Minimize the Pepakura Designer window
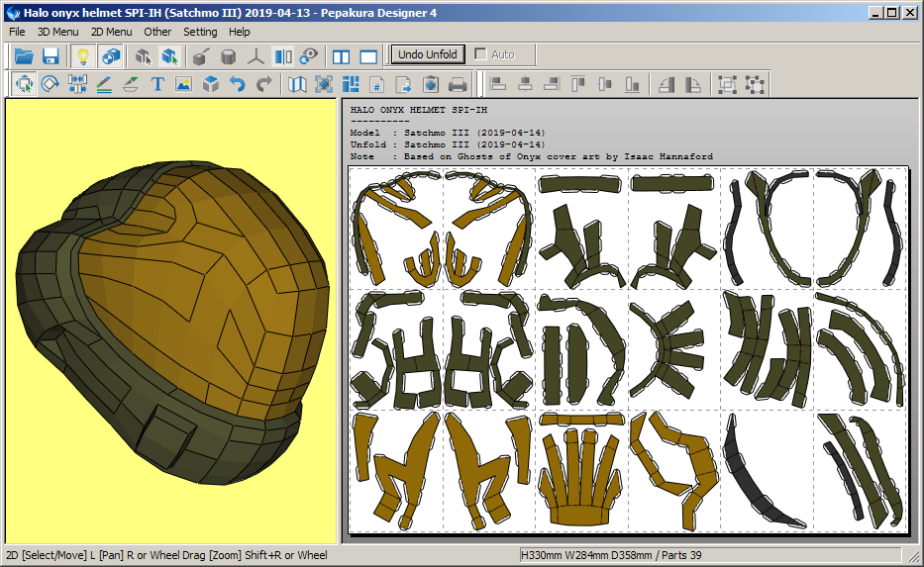The width and height of the screenshot is (924, 567). click(x=876, y=12)
